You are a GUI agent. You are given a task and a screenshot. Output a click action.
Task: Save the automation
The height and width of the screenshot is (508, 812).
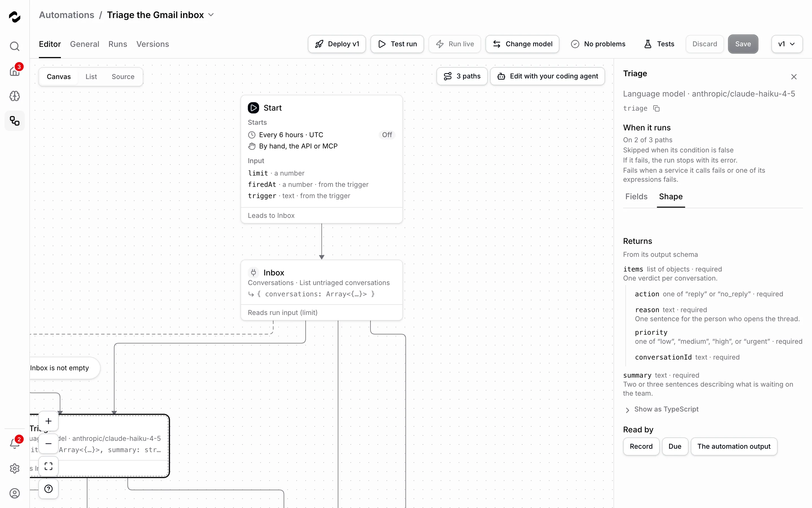click(743, 44)
